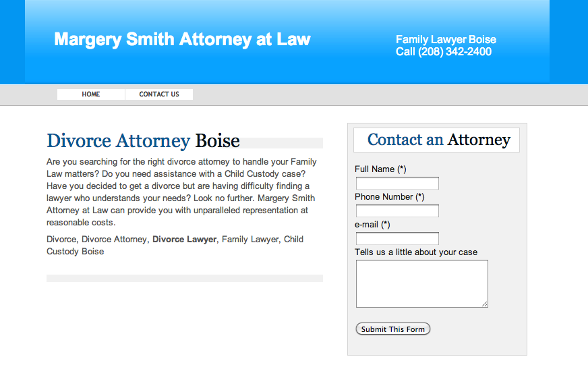588x388 pixels.
Task: Click the Contact an Attorney heading
Action: 439,140
